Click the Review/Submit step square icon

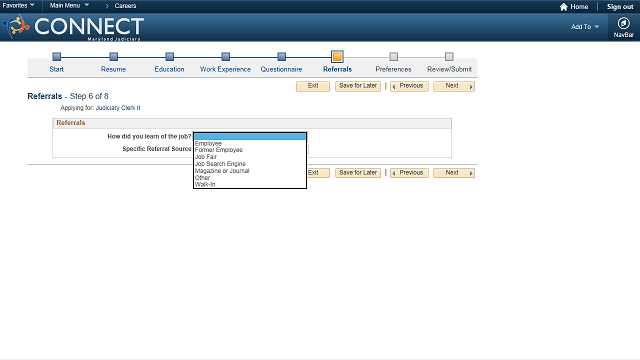(449, 56)
